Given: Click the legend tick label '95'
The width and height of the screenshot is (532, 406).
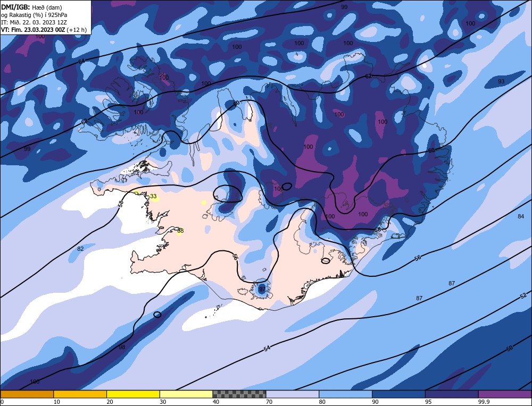Looking at the screenshot, I should coord(428,402).
